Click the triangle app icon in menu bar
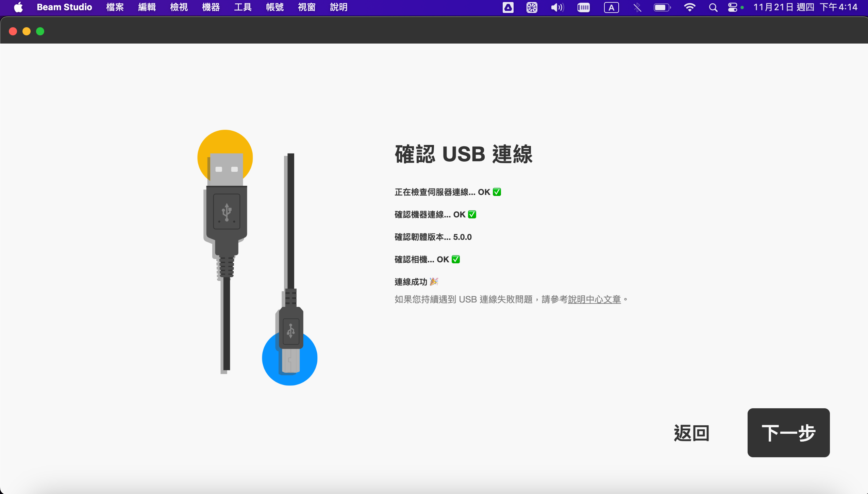The image size is (868, 494). click(x=508, y=7)
